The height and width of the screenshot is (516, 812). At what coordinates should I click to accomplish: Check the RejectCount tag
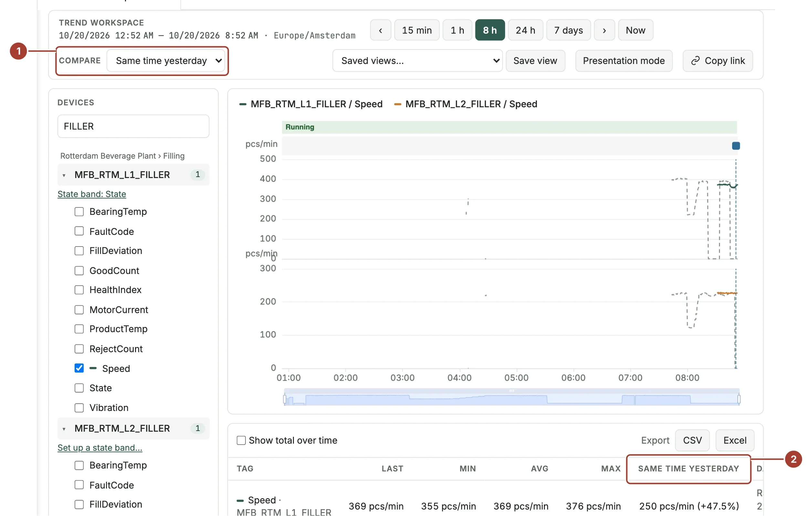click(79, 349)
